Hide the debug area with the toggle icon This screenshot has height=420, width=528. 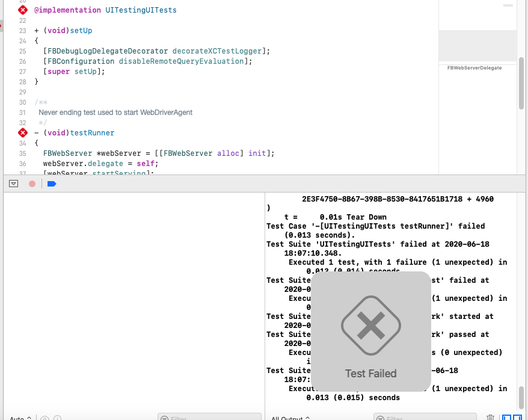tap(13, 184)
